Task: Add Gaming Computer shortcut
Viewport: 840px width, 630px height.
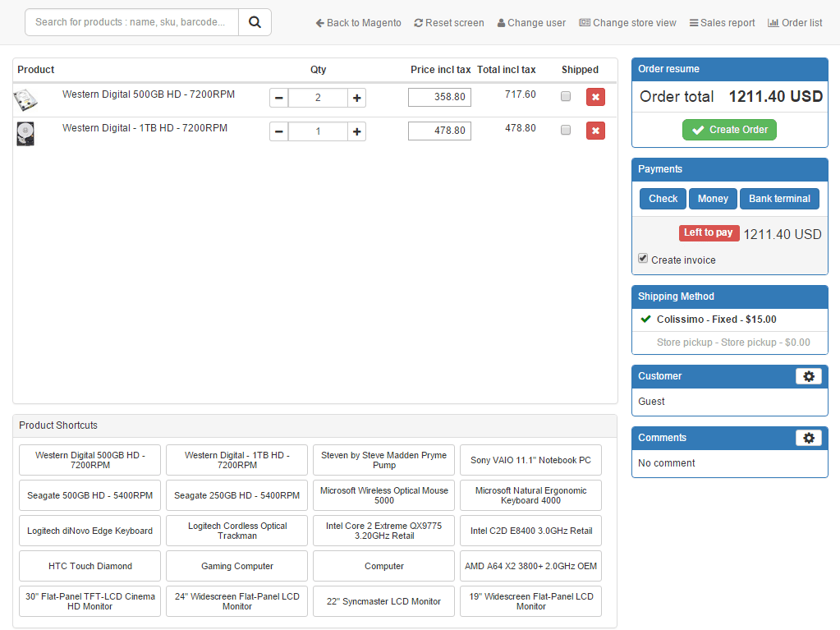Action: point(236,566)
